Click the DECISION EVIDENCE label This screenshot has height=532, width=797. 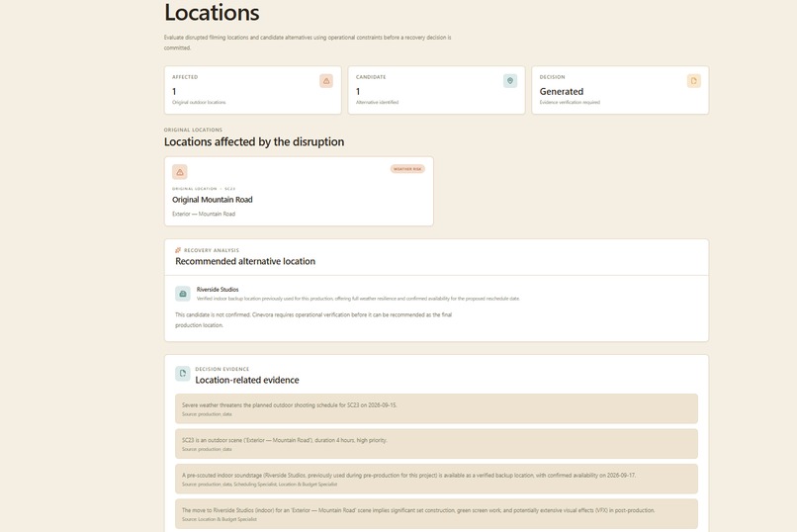click(x=222, y=369)
